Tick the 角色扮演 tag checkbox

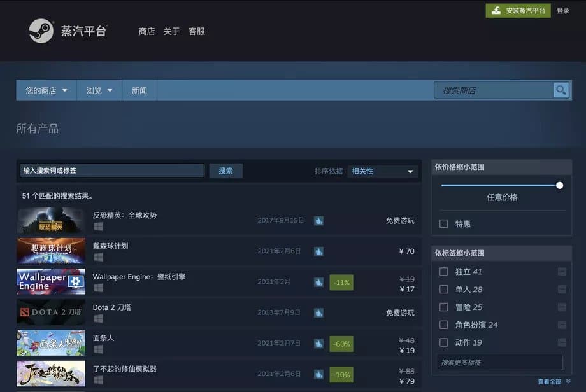tap(443, 325)
